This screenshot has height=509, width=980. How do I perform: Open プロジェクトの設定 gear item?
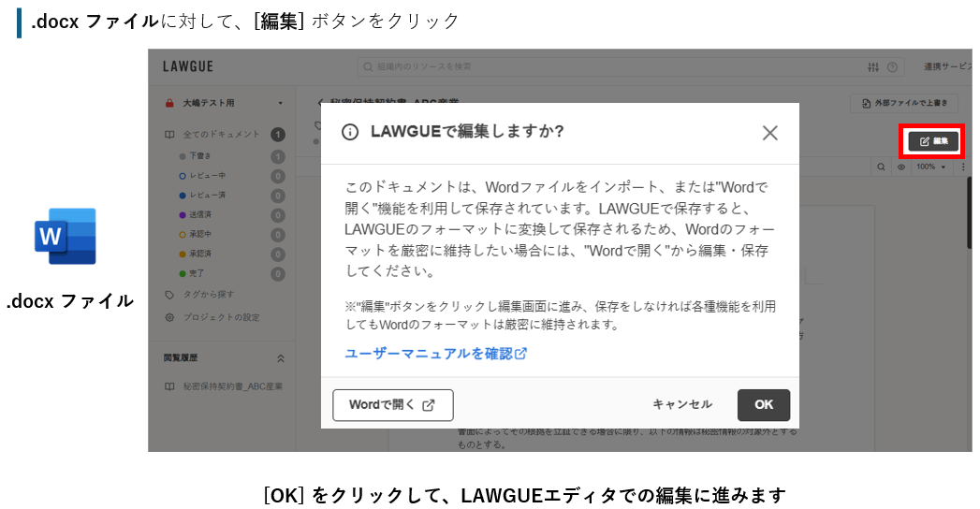[x=221, y=317]
